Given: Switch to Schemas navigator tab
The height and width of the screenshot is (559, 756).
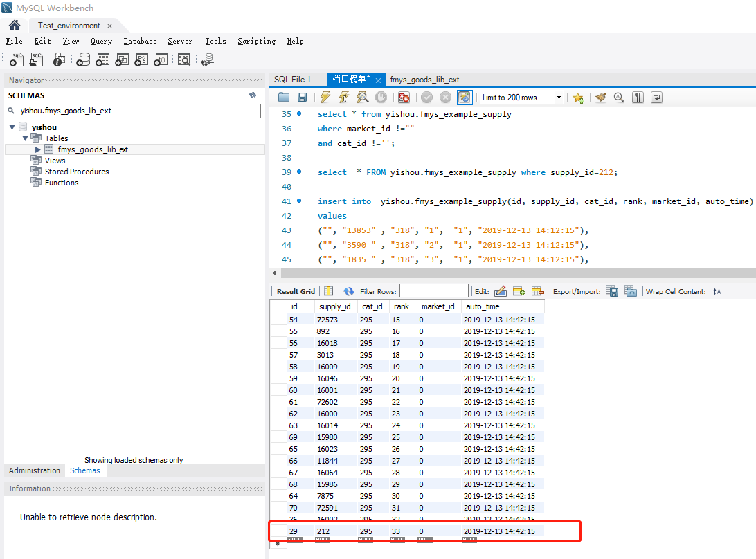Looking at the screenshot, I should coord(85,470).
